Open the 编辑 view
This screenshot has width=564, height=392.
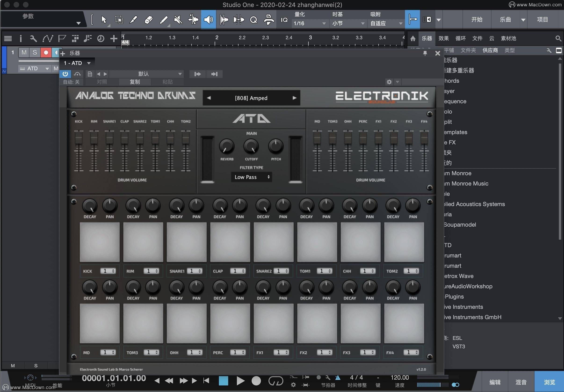(495, 382)
